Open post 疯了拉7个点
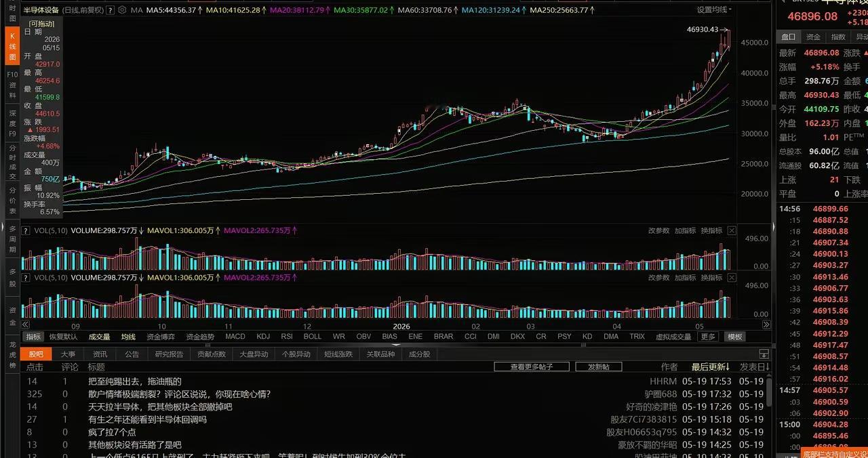868x458 pixels. (112, 432)
